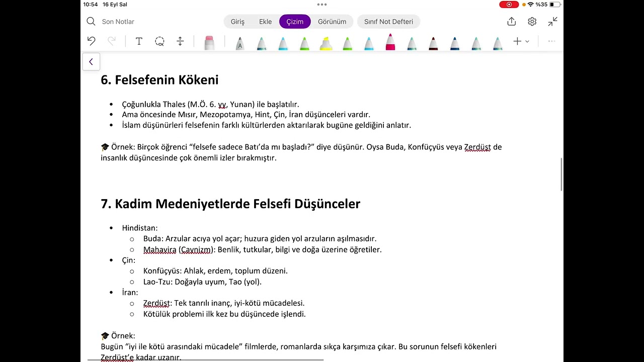Viewport: 644px width, 362px height.
Task: Click the redo arrow
Action: [112, 41]
